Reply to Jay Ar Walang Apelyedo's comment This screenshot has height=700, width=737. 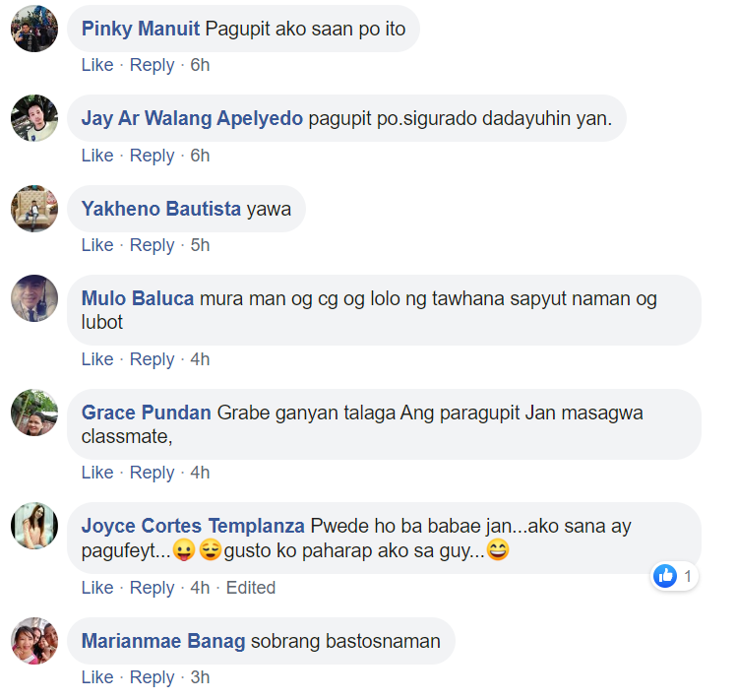152,156
